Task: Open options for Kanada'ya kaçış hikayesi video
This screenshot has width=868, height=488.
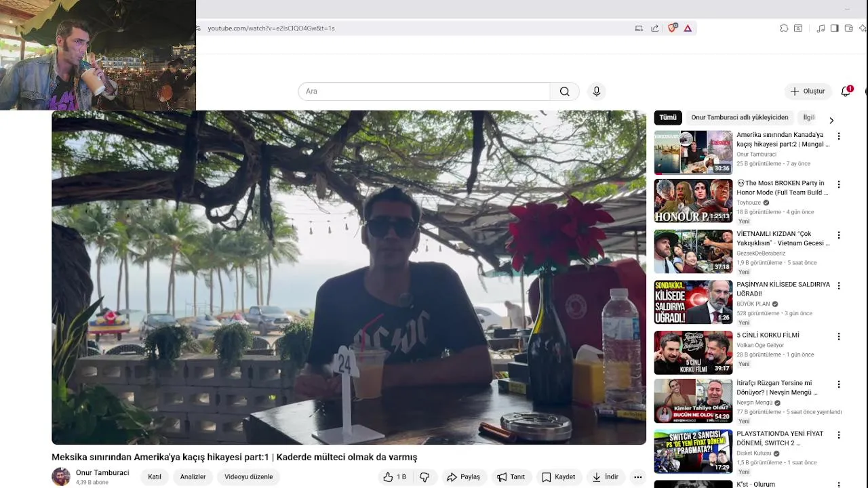Action: click(839, 136)
